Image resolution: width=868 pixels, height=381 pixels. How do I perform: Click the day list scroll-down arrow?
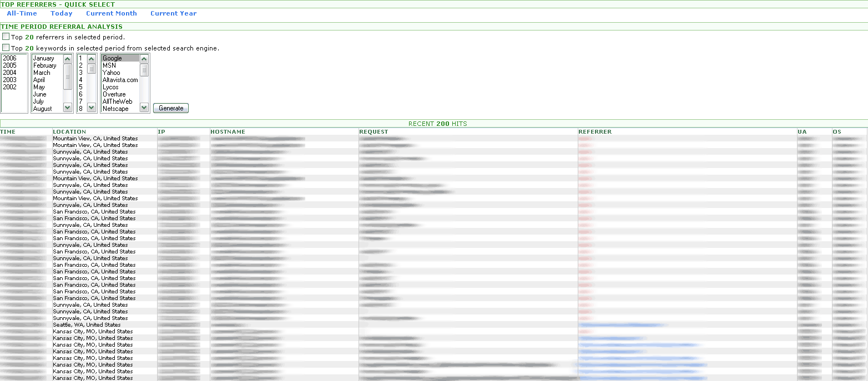tap(92, 108)
